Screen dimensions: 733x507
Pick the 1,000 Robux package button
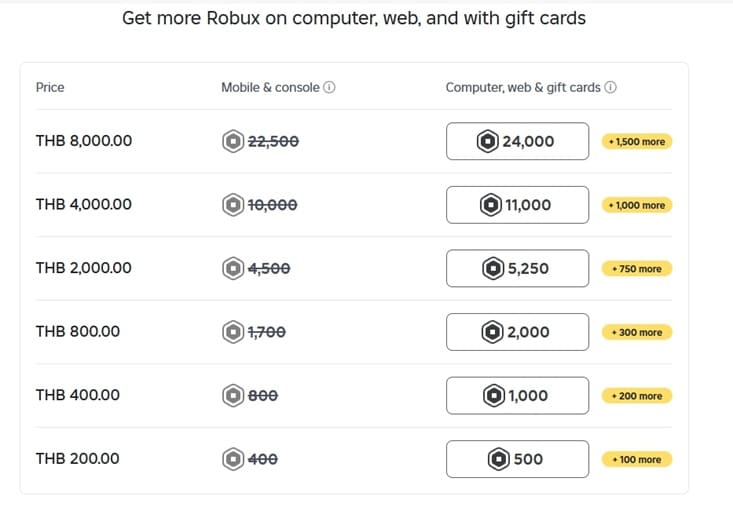(517, 395)
